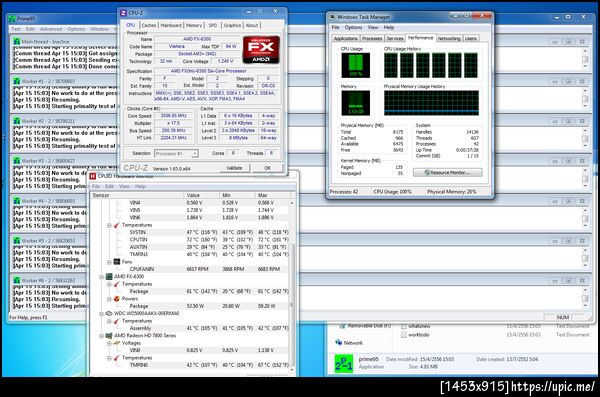Click the Main thread window icon in Prime95
Image resolution: width=600 pixels, height=397 pixels.
pos(16,41)
